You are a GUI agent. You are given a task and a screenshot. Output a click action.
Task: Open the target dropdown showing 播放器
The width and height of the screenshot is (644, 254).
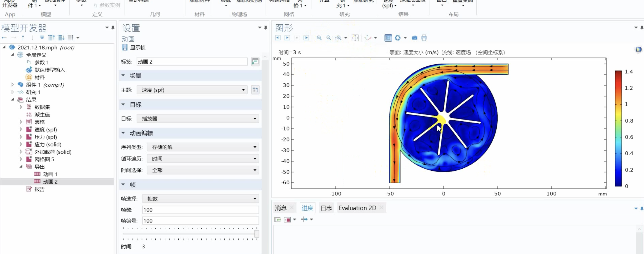[x=198, y=119]
